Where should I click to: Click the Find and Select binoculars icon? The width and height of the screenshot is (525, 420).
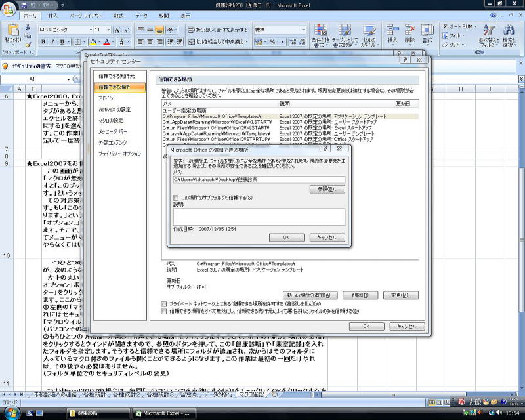pos(509,30)
